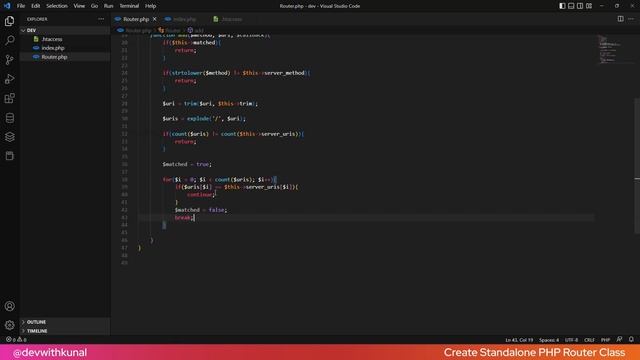Click the notifications bell in status bar
The width and height of the screenshot is (640, 360).
(x=631, y=340)
